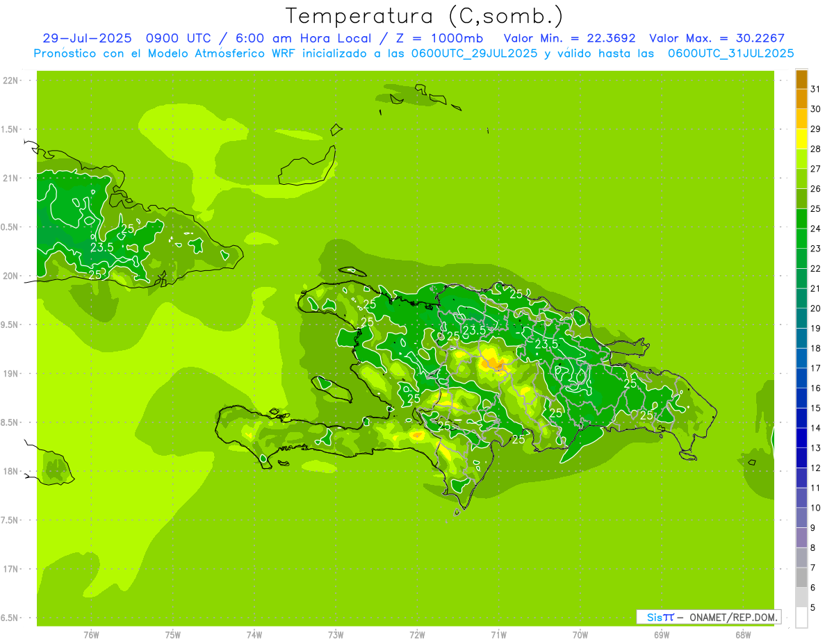Click the ONAMET/REP.DOM. logo box
Viewport: 834px width, 644px height.
[709, 617]
